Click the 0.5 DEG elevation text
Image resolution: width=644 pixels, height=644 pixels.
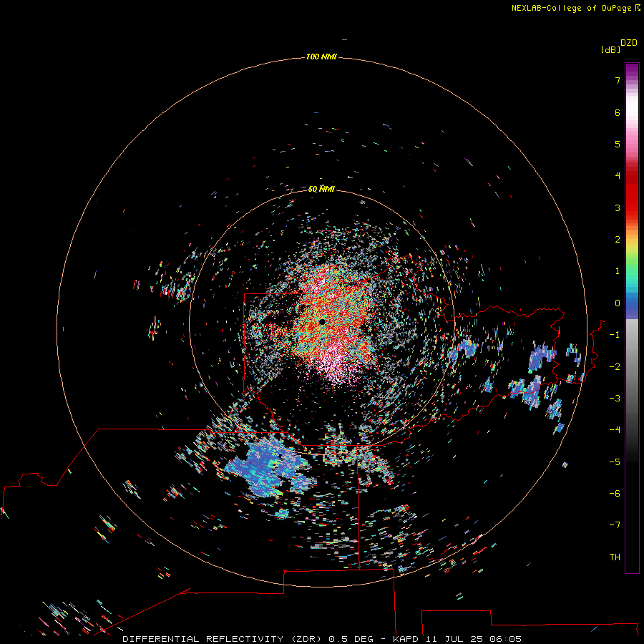coord(351,639)
